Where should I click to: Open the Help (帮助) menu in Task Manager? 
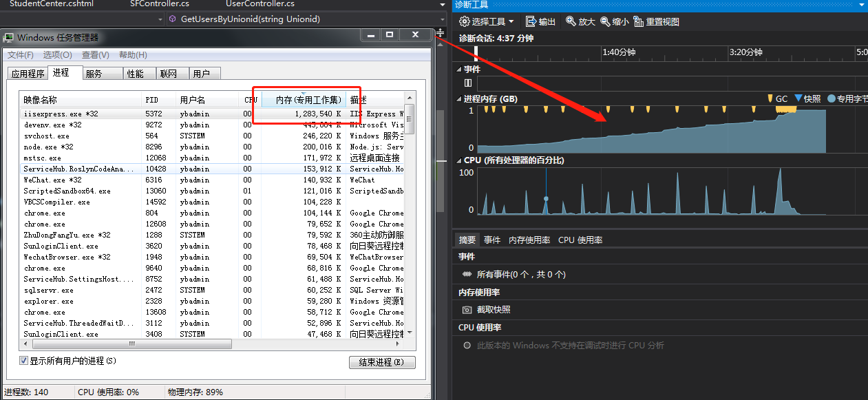pos(133,55)
